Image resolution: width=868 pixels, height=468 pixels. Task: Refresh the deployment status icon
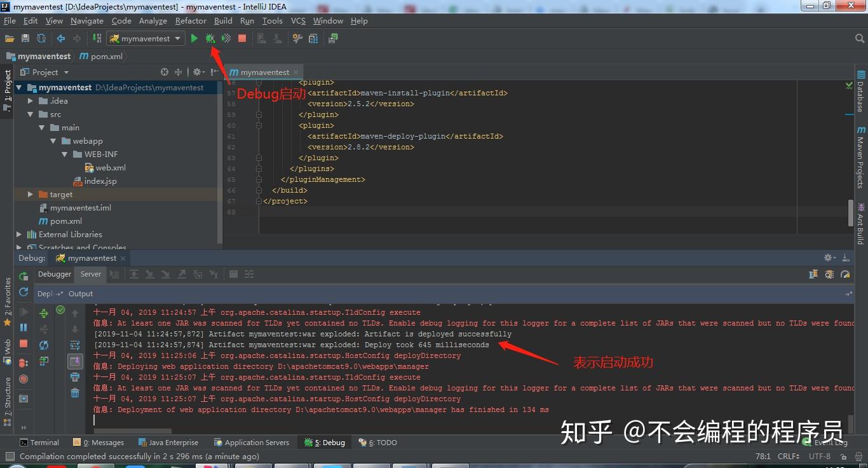(x=44, y=345)
